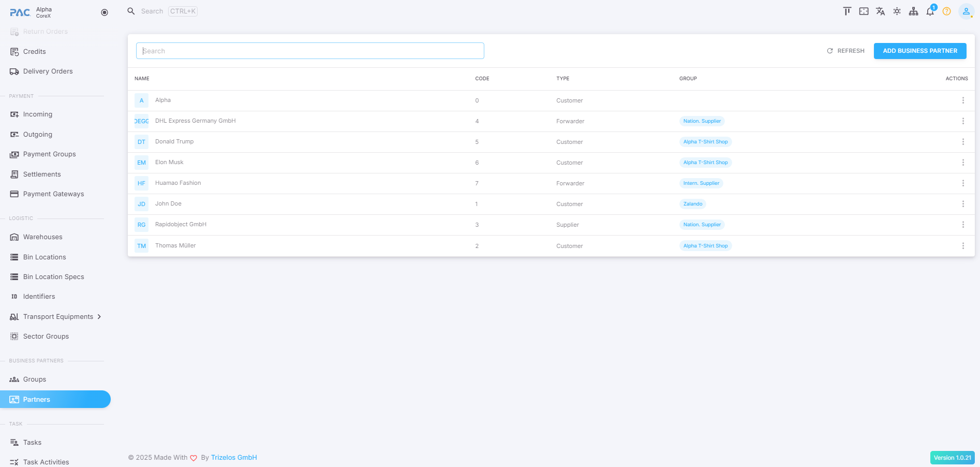The image size is (980, 467).
Task: Focus the partner table search field
Action: pos(310,51)
